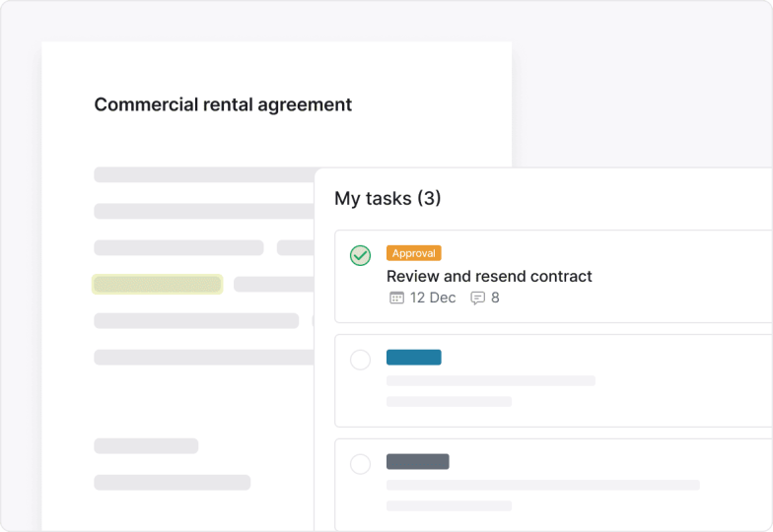This screenshot has height=532, width=773.
Task: Select the blue label tag on second task
Action: [x=413, y=358]
